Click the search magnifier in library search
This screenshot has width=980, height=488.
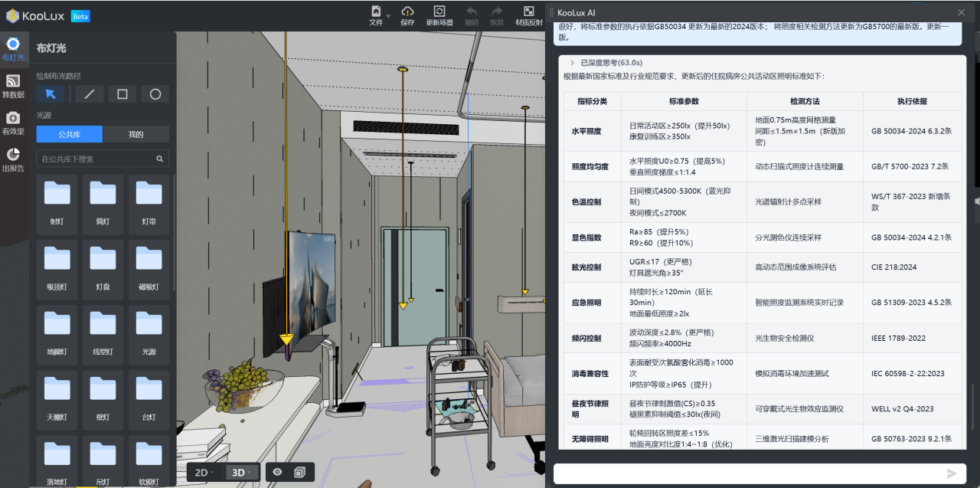tap(160, 159)
